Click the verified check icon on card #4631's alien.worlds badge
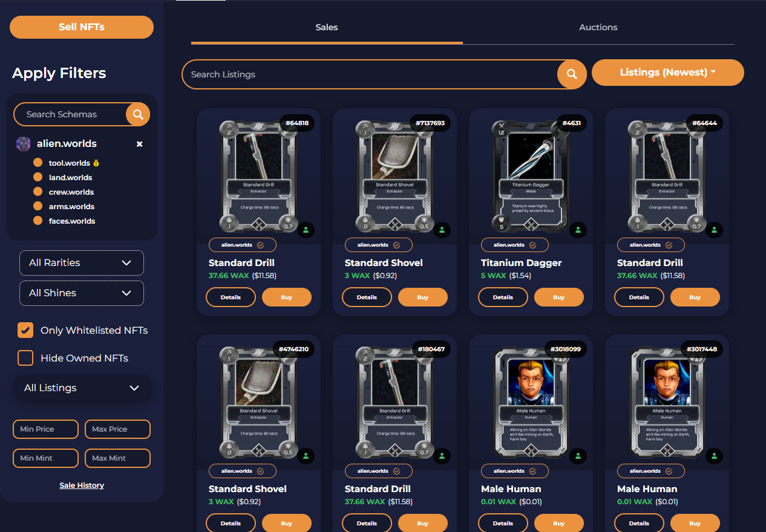Viewport: 766px width, 532px height. (533, 245)
